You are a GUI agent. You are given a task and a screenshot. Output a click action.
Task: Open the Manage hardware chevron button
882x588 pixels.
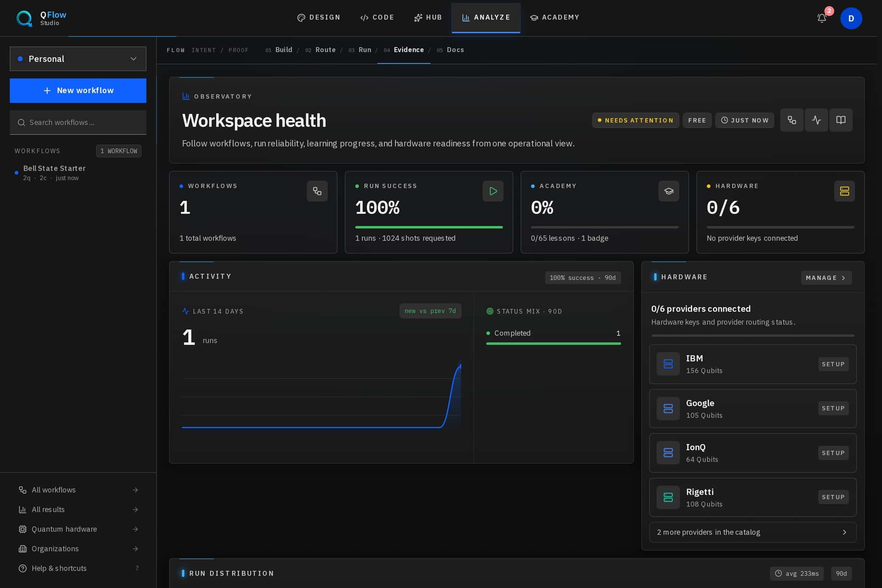(826, 277)
